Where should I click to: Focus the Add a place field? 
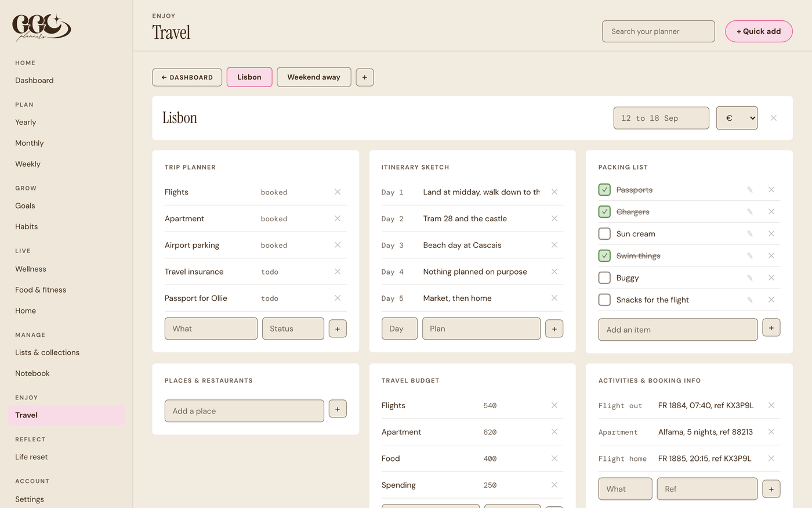click(x=244, y=411)
